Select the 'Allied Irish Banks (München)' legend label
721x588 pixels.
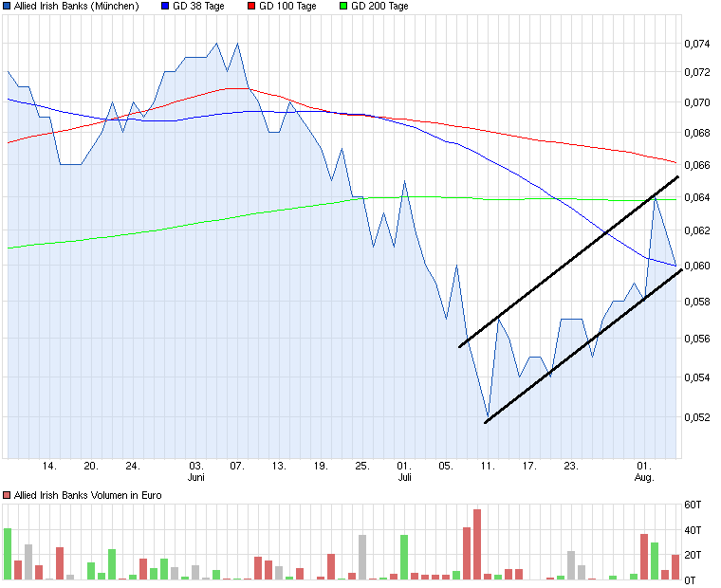tap(76, 6)
